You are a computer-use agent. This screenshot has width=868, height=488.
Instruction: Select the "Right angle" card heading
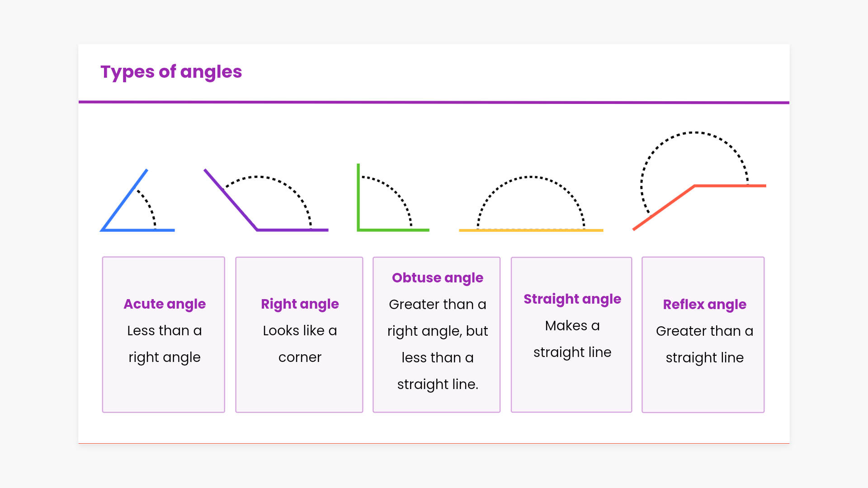click(300, 304)
